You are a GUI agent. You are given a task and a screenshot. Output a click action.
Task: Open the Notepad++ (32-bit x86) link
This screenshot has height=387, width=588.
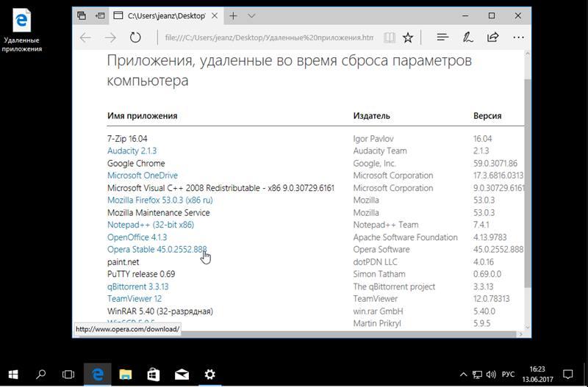151,225
